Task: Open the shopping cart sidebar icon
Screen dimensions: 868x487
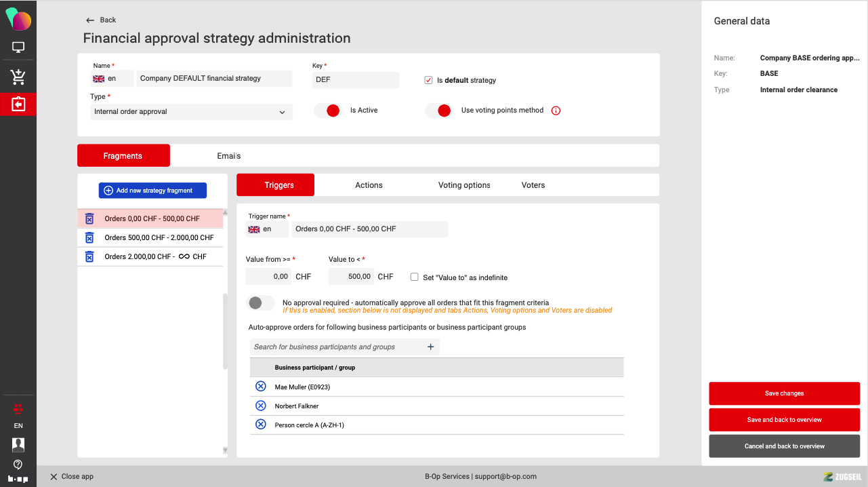Action: pos(18,77)
